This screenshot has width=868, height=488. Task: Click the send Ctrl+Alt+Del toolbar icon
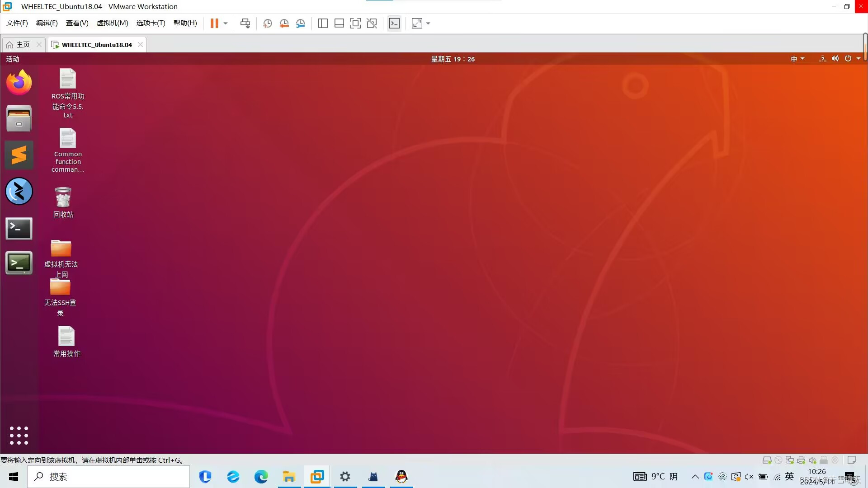tap(245, 23)
